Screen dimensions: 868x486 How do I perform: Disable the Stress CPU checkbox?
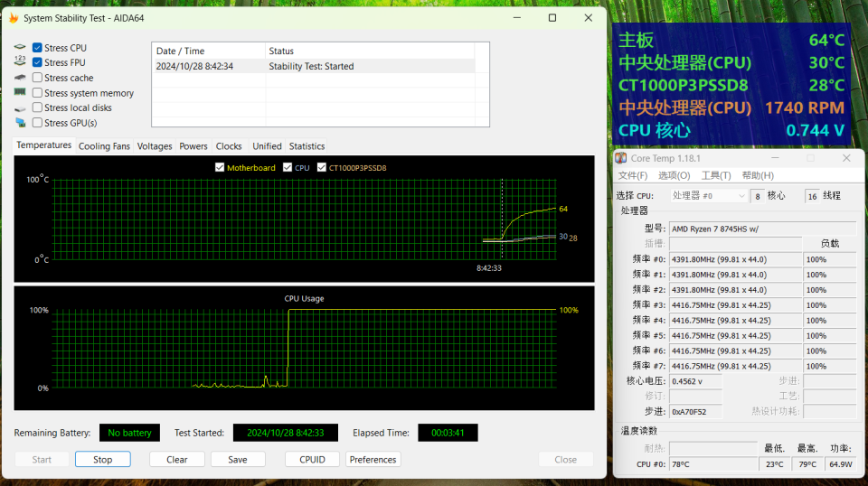[37, 48]
